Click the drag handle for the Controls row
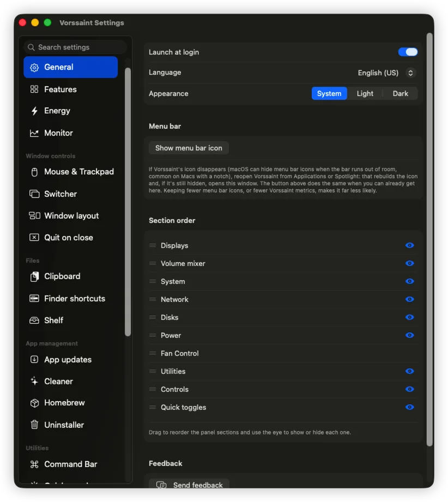This screenshot has height=502, width=448. point(153,389)
